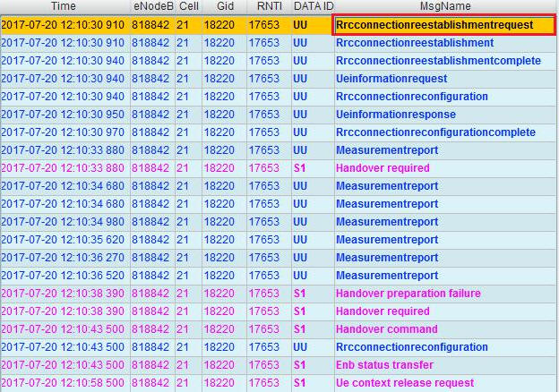Click the MsgName column header
559x392 pixels.
click(444, 6)
